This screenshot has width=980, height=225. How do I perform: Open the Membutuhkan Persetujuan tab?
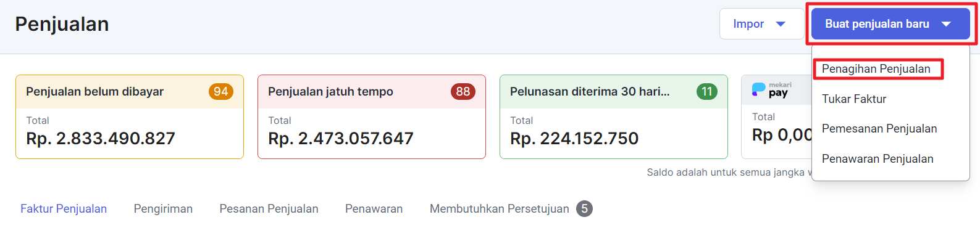[x=500, y=209]
